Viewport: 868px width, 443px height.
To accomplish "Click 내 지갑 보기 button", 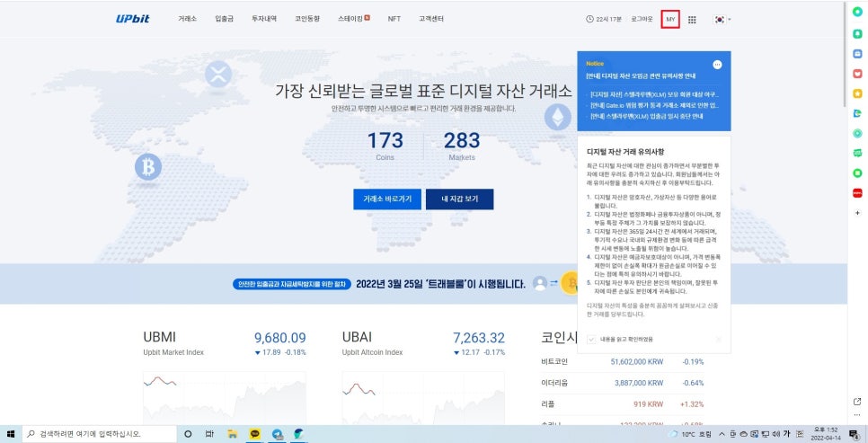I will [x=459, y=199].
